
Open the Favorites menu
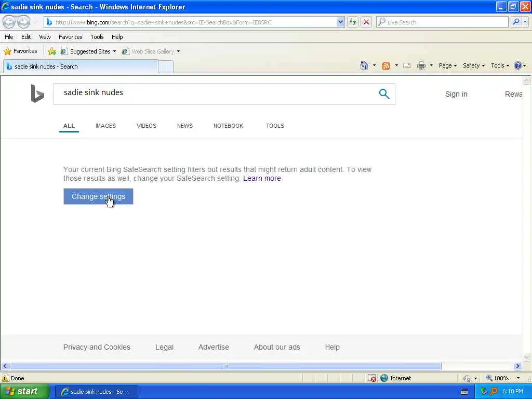(x=71, y=37)
